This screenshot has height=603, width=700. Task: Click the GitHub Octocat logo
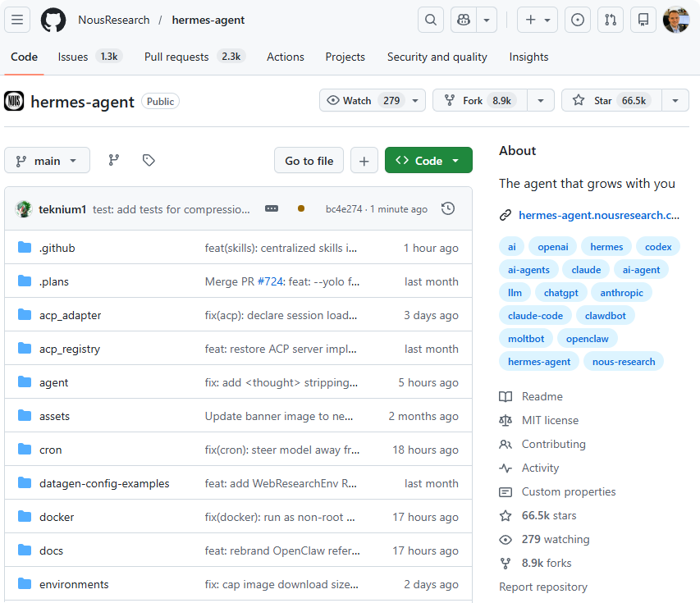(x=53, y=20)
